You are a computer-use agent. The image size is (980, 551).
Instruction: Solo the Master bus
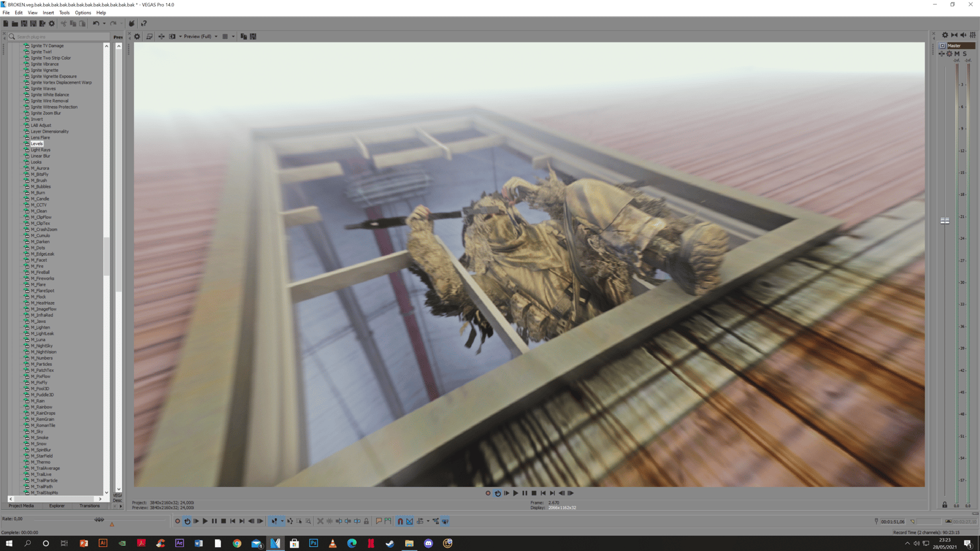coord(965,54)
